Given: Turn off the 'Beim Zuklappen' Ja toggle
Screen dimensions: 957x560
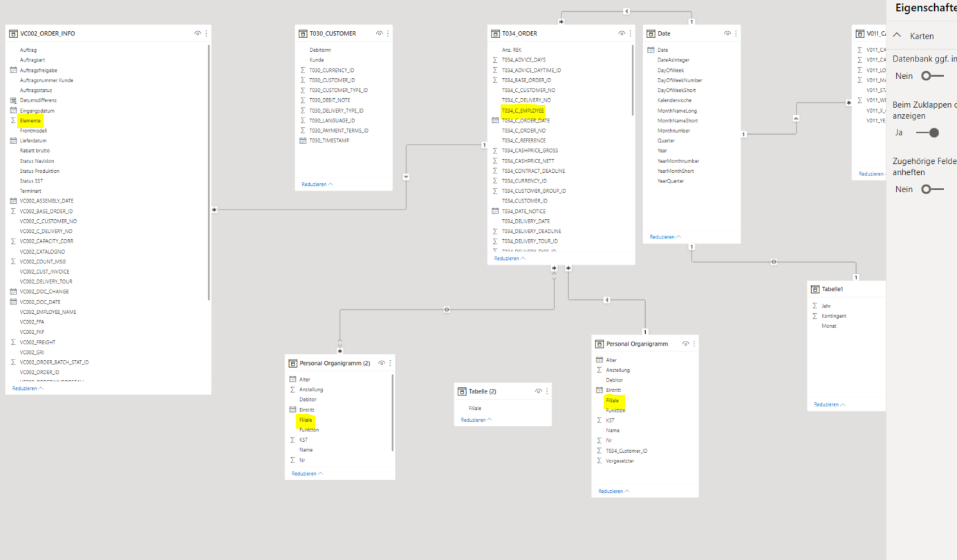Looking at the screenshot, I should [x=927, y=133].
